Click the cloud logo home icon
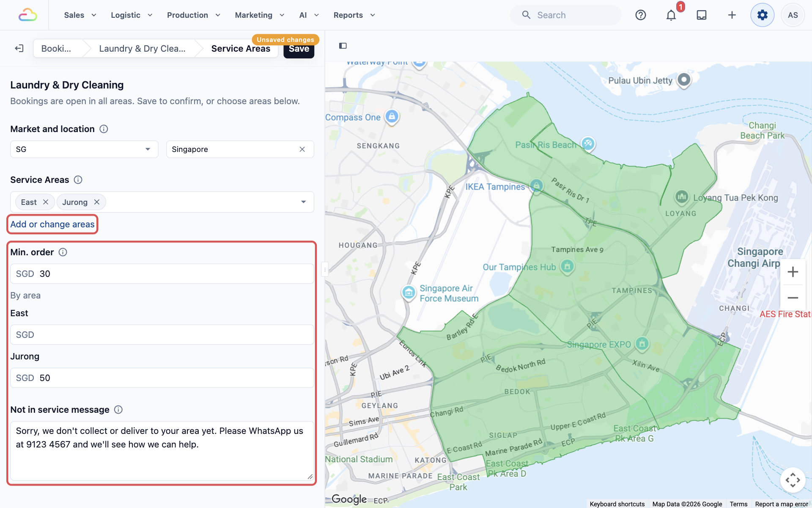Image resolution: width=812 pixels, height=508 pixels. pyautogui.click(x=28, y=15)
